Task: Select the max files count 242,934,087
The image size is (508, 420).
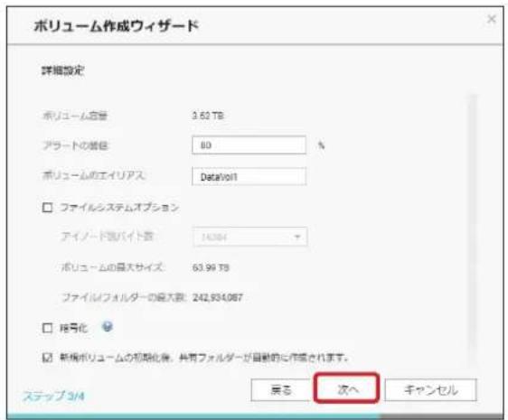Action: point(217,297)
